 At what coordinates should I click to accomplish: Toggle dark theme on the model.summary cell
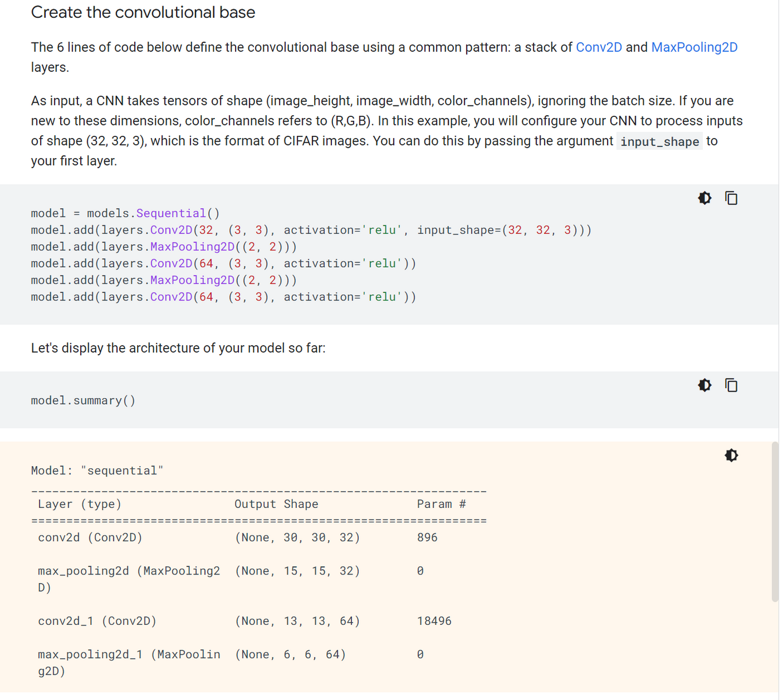pos(704,385)
